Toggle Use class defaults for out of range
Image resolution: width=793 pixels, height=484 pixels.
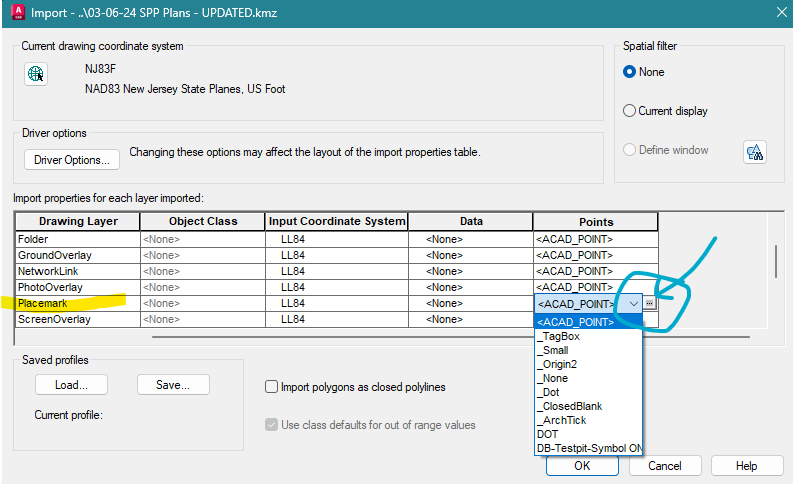coord(272,425)
